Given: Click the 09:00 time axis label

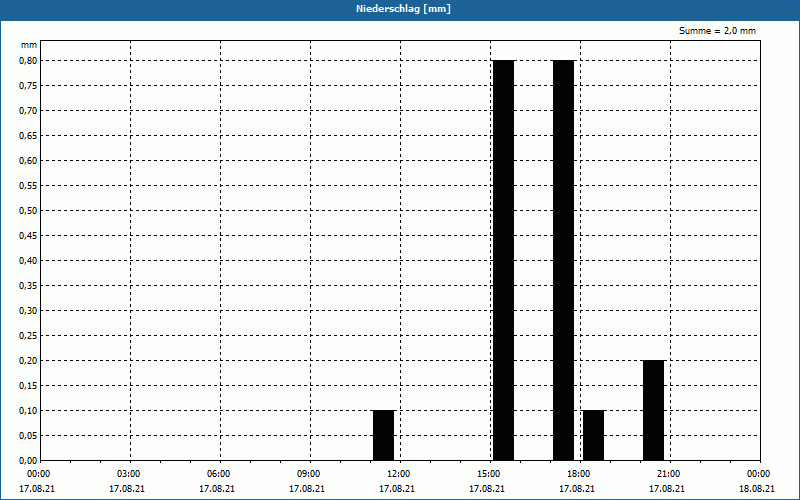Looking at the screenshot, I should [308, 474].
